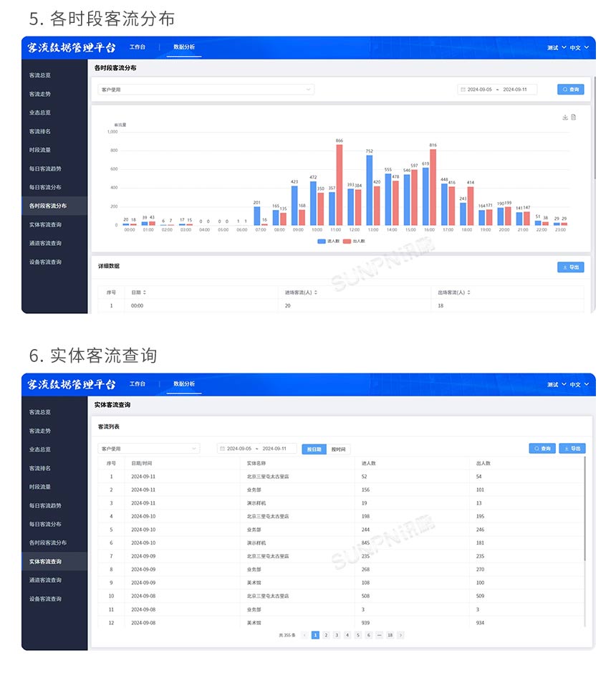Image resolution: width=616 pixels, height=696 pixels.
Task: Click the data view icon beside chart download
Action: (x=572, y=115)
